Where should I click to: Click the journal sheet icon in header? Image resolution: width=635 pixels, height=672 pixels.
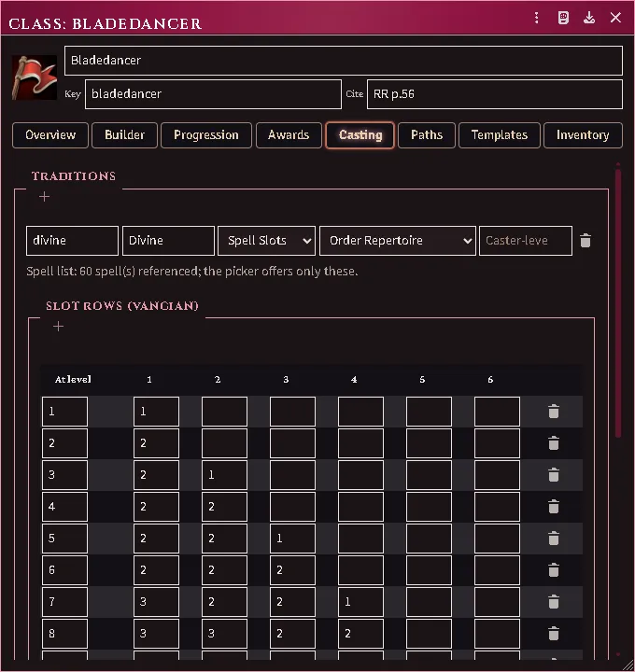click(563, 18)
